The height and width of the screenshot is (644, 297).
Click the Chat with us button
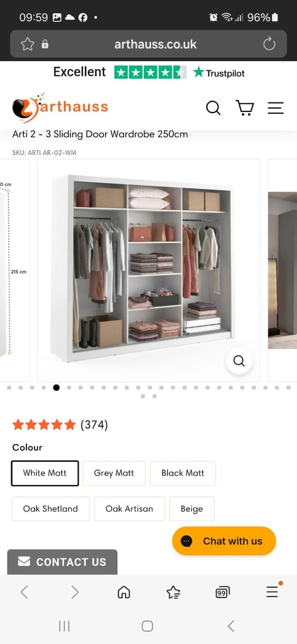coord(224,541)
